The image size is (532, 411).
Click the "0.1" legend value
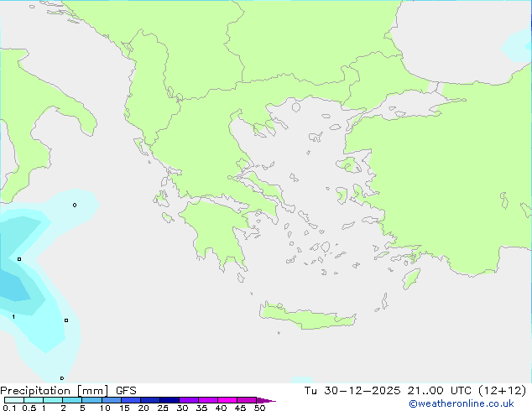pos(9,408)
